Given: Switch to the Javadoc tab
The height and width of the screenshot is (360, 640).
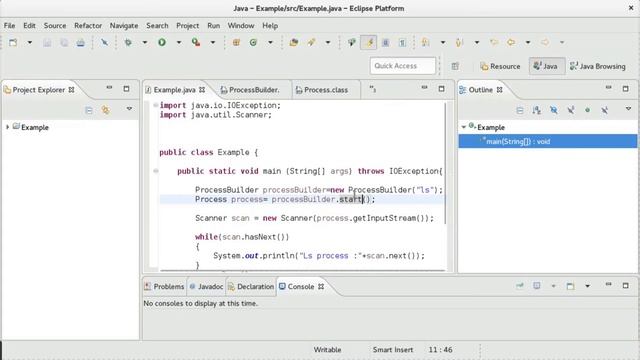Looking at the screenshot, I should (207, 287).
